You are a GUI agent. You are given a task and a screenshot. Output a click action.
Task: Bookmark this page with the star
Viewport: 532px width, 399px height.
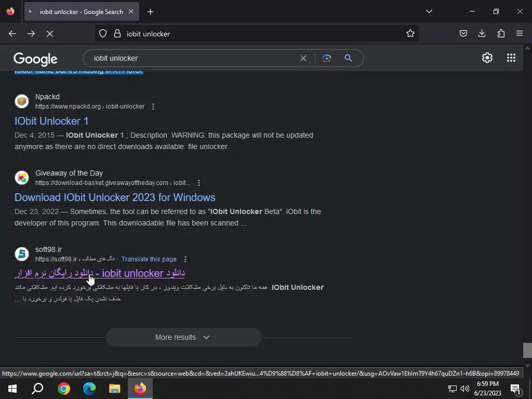(x=410, y=34)
